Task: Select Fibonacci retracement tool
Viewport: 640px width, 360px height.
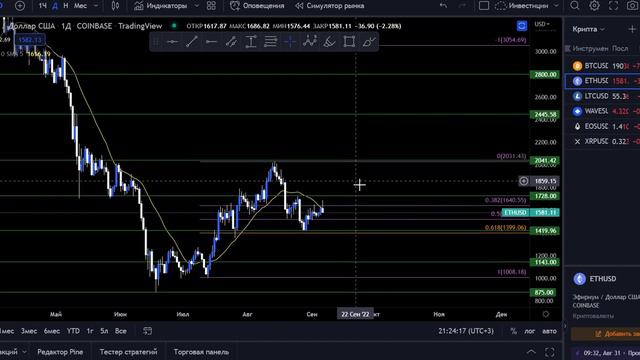Action: tap(270, 42)
